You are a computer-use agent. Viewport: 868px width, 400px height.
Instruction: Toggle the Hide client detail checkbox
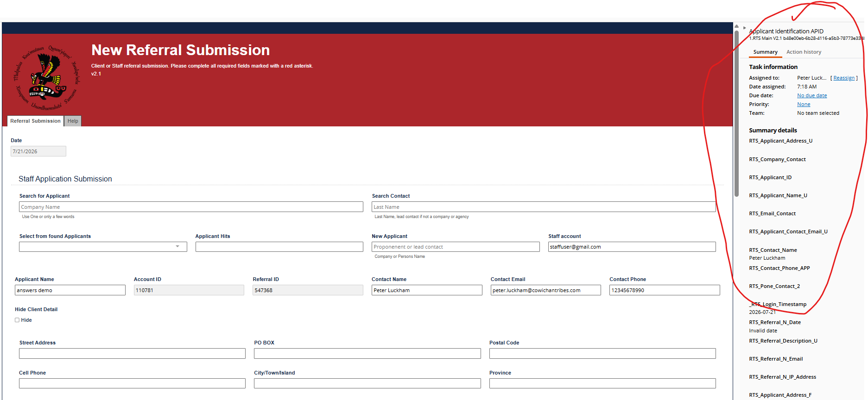17,320
